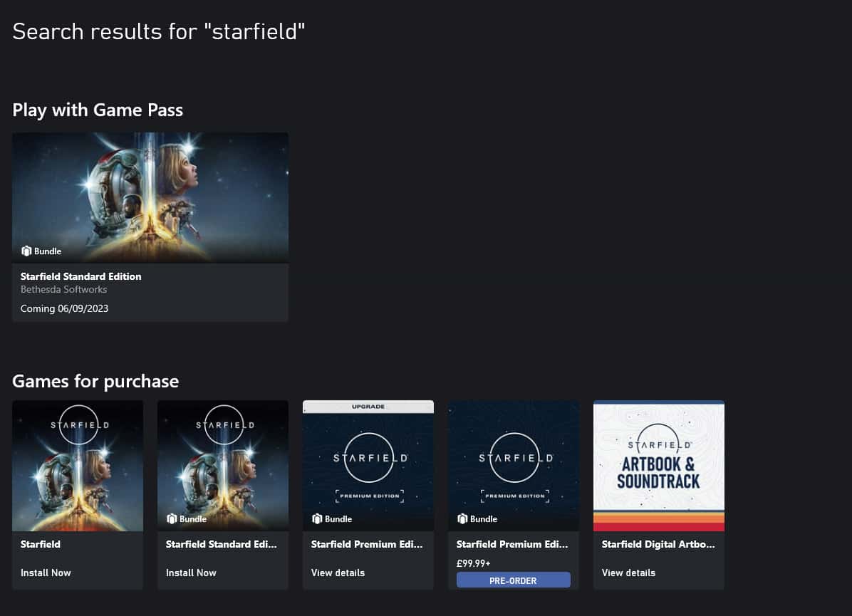Open Starfield Standard Edition bundle cover art
The image size is (852, 616).
(x=223, y=466)
